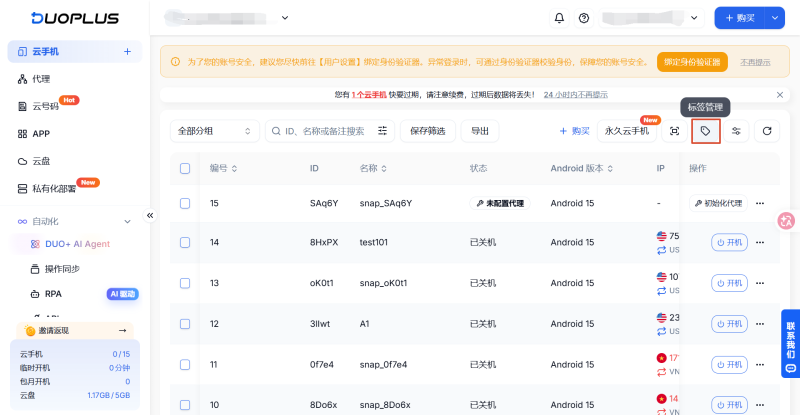Image resolution: width=800 pixels, height=415 pixels.
Task: Select checkbox for row 15
Action: point(185,203)
